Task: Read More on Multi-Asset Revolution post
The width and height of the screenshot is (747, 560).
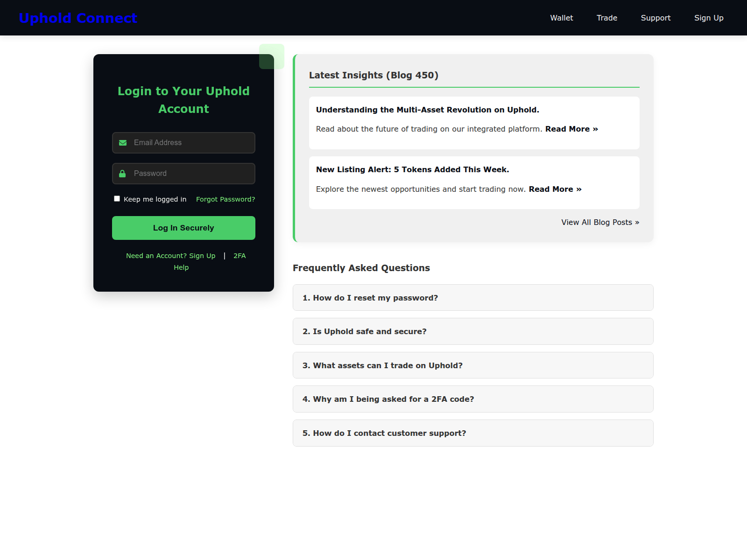Action: (571, 129)
